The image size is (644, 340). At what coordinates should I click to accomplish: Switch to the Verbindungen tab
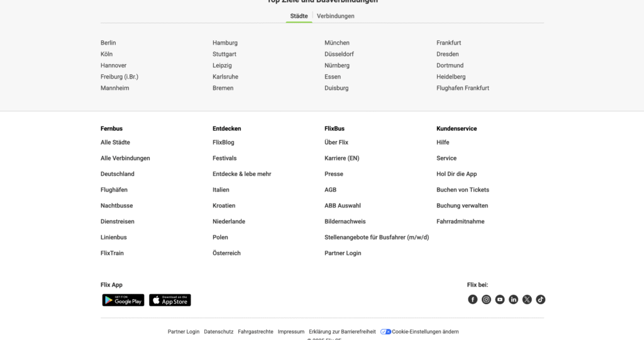(x=335, y=16)
